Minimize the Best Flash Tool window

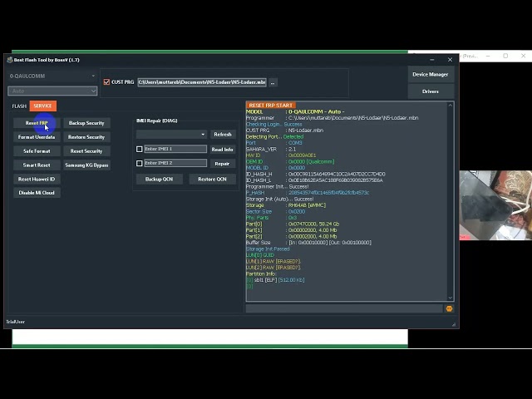(x=432, y=60)
